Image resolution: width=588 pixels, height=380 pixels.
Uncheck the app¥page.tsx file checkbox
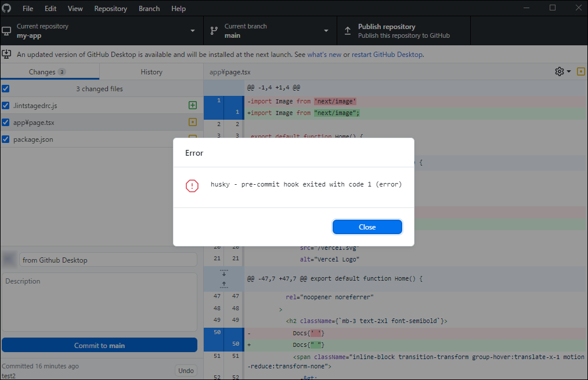[6, 123]
